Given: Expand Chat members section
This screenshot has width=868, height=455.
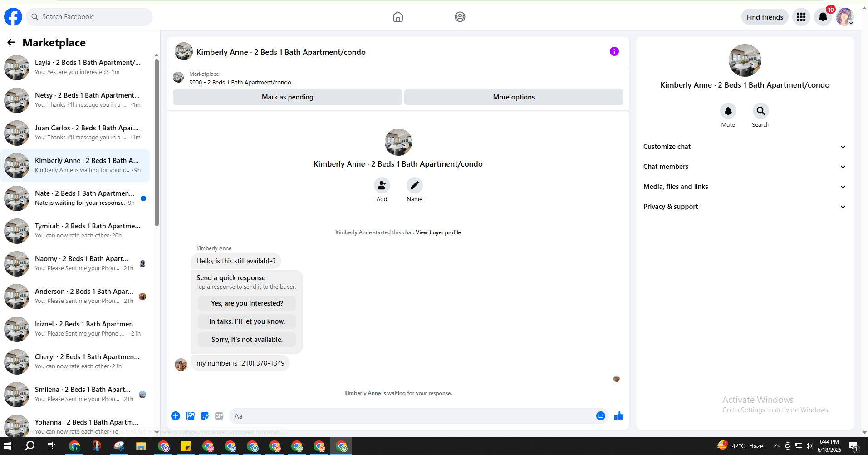Looking at the screenshot, I should pos(745,167).
